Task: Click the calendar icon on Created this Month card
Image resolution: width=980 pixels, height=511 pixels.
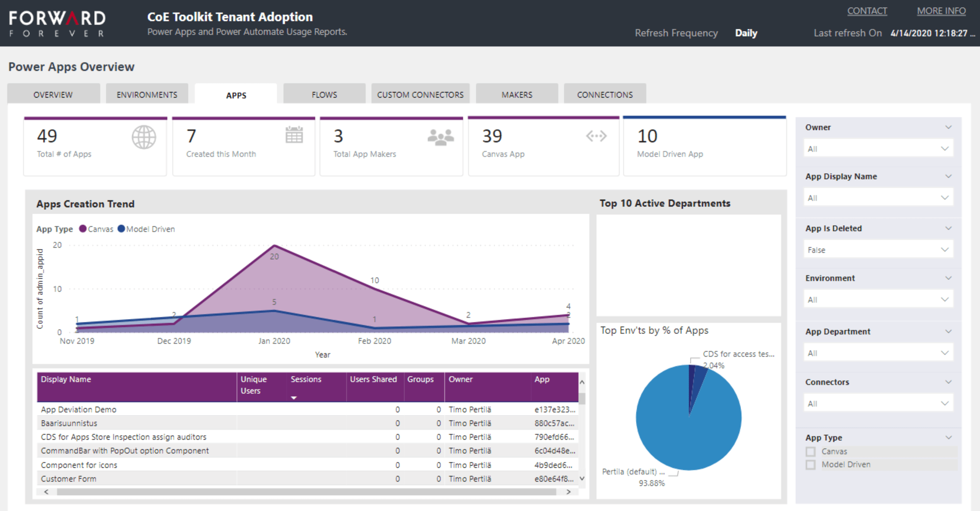Action: click(294, 135)
